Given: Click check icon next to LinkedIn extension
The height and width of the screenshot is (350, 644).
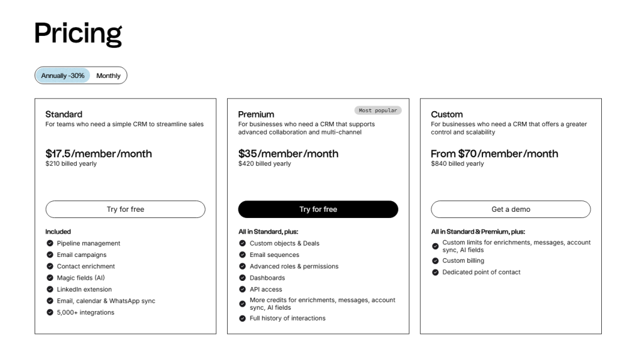Looking at the screenshot, I should (x=50, y=290).
